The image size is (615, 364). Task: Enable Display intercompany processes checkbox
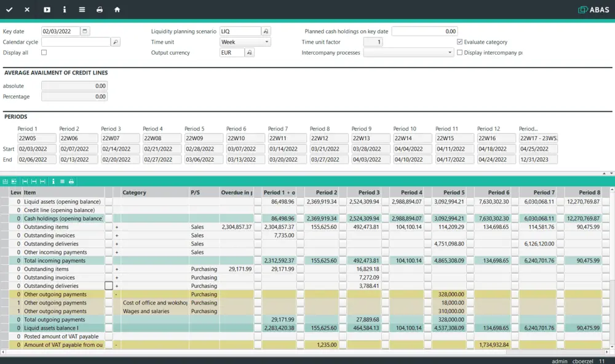coord(459,52)
